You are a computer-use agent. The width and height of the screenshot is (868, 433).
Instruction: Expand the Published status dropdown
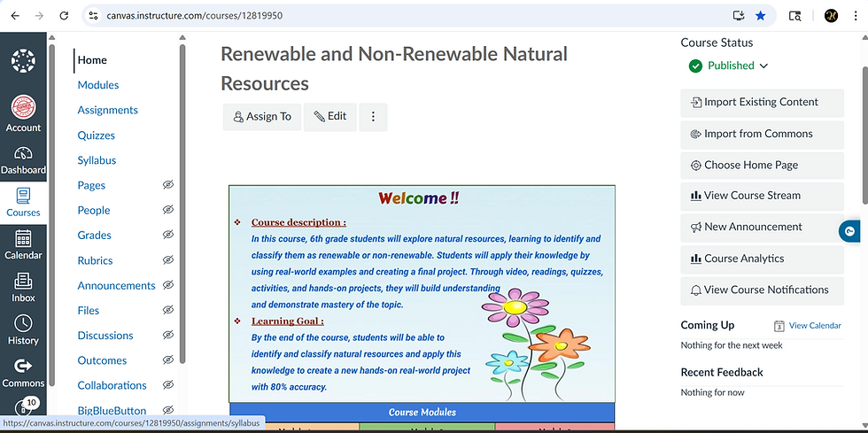click(x=763, y=66)
